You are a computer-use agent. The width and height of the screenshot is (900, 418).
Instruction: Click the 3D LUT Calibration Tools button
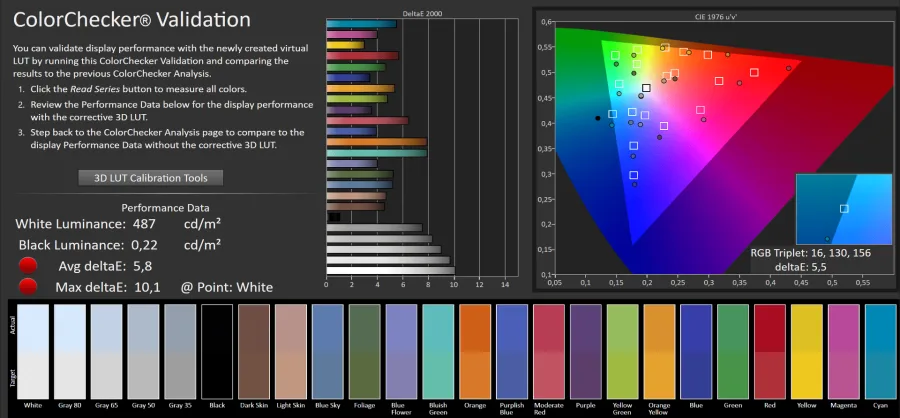[x=151, y=178]
